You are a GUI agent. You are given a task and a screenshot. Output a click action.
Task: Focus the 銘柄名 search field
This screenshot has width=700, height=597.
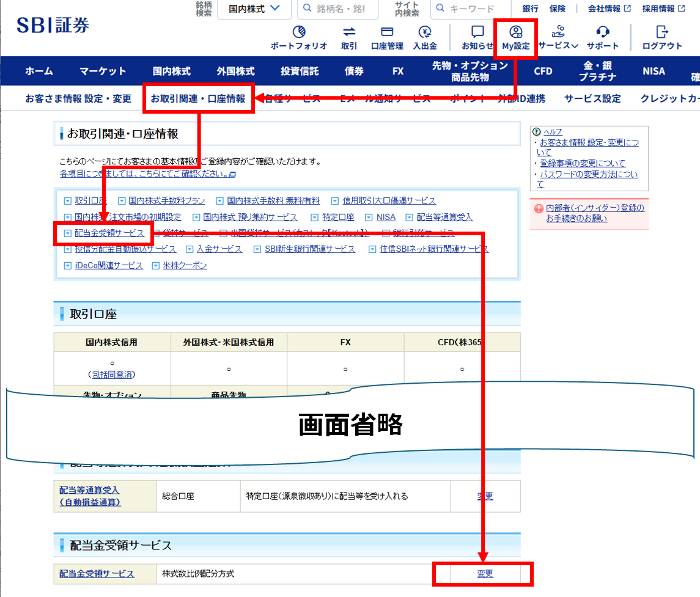[x=338, y=9]
